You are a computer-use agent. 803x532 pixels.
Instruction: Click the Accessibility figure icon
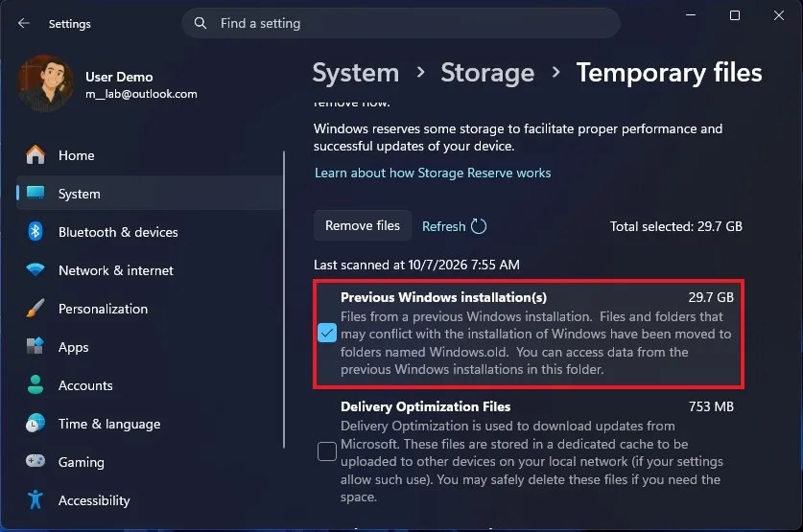coord(35,499)
